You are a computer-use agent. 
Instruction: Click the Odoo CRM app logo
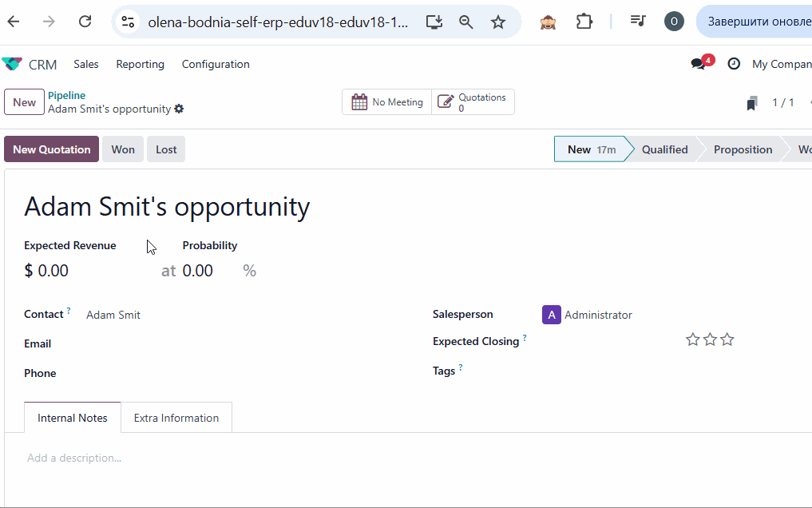(x=12, y=64)
